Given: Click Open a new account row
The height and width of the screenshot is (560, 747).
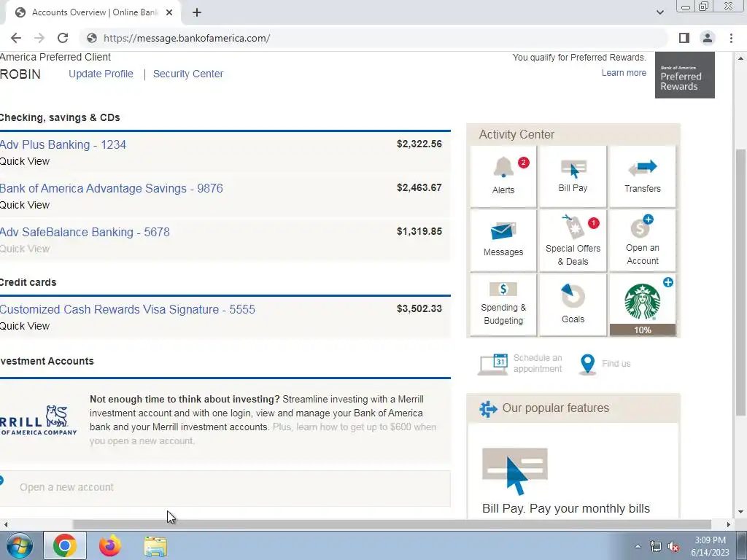Looking at the screenshot, I should click(225, 488).
